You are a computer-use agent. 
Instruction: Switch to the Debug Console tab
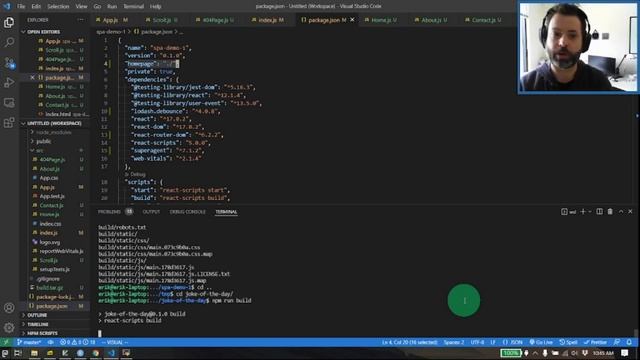coord(187,211)
